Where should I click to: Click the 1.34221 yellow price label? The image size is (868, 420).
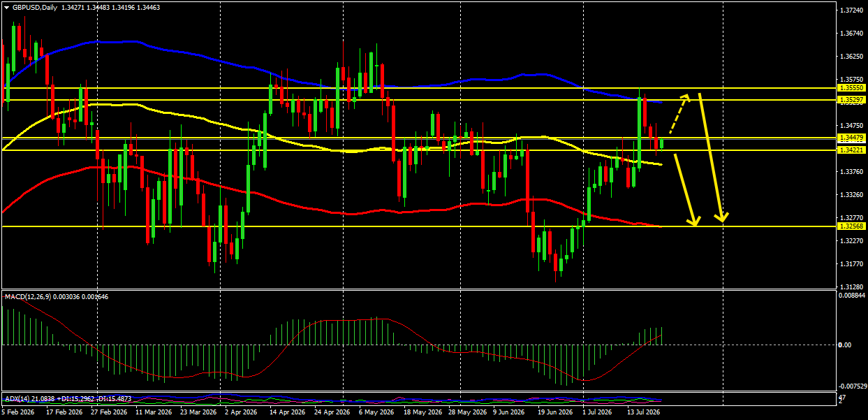tap(851, 150)
